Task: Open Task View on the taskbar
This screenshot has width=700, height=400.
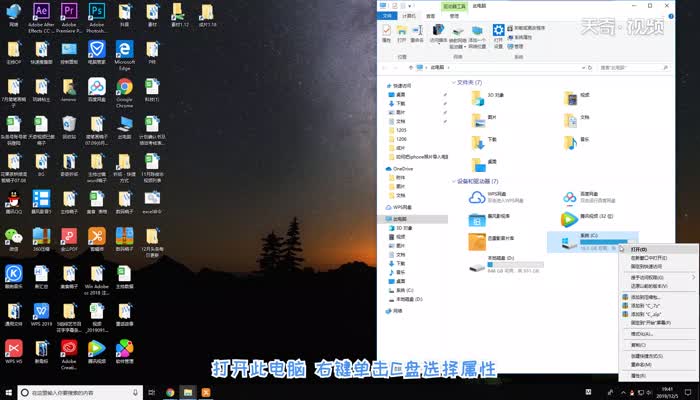Action: coord(152,392)
